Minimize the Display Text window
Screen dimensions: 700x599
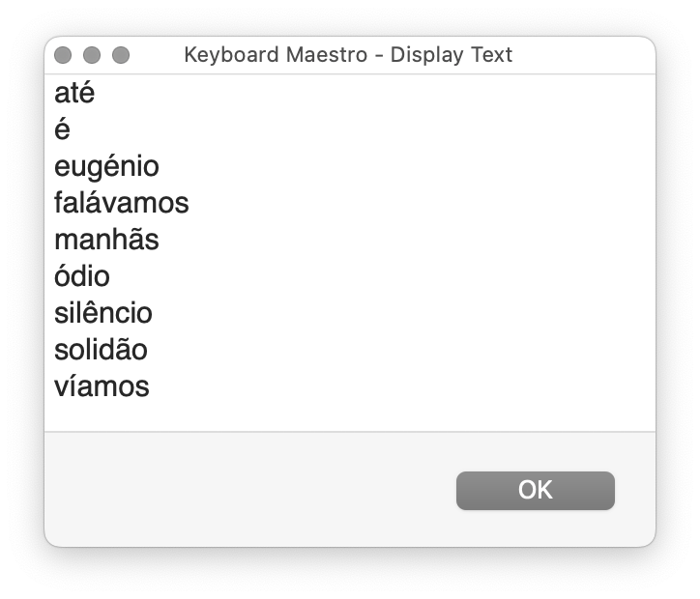point(92,55)
